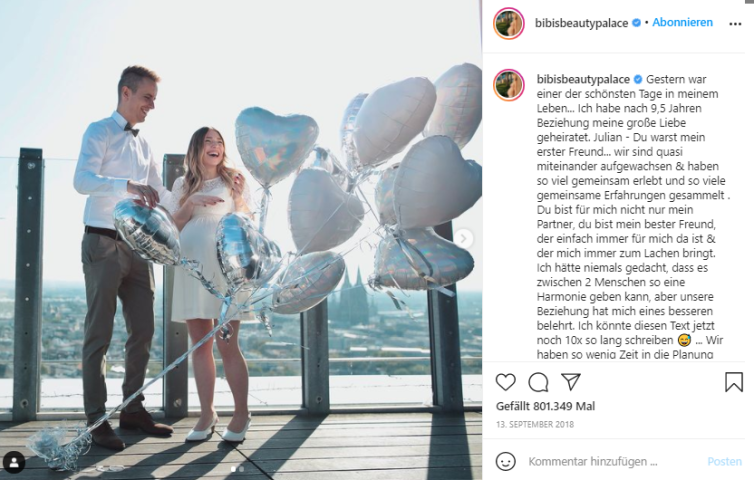Image resolution: width=754 pixels, height=480 pixels.
Task: Like the post with the heart icon
Action: (x=505, y=382)
